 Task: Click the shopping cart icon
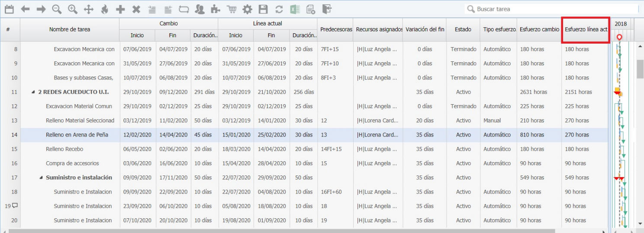(232, 9)
